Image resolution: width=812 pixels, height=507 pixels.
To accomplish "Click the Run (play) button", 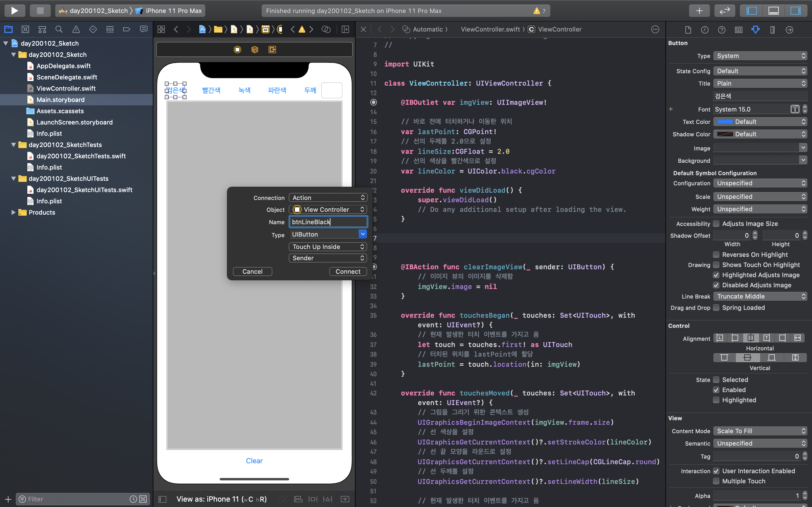I will click(14, 11).
